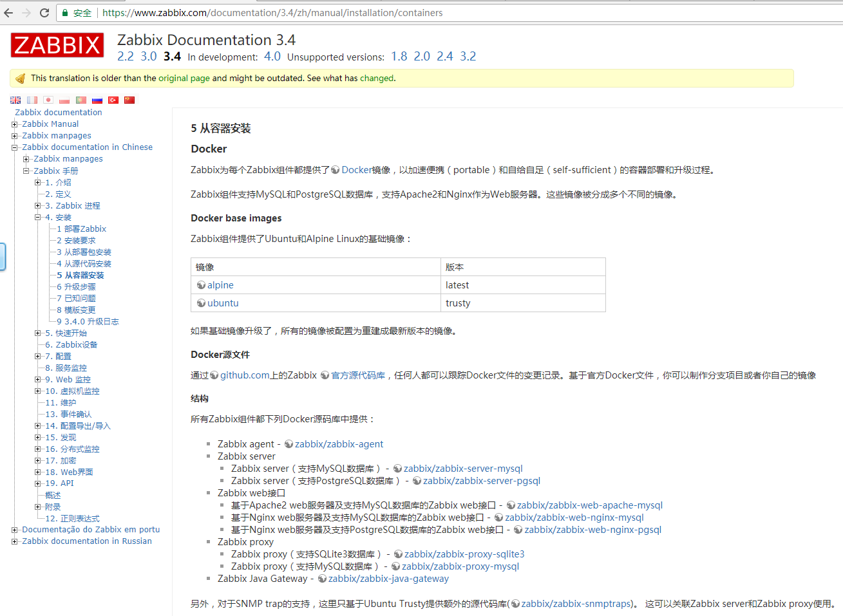843x616 pixels.
Task: Collapse Zabbix documentation in Chinese node
Action: 14,147
